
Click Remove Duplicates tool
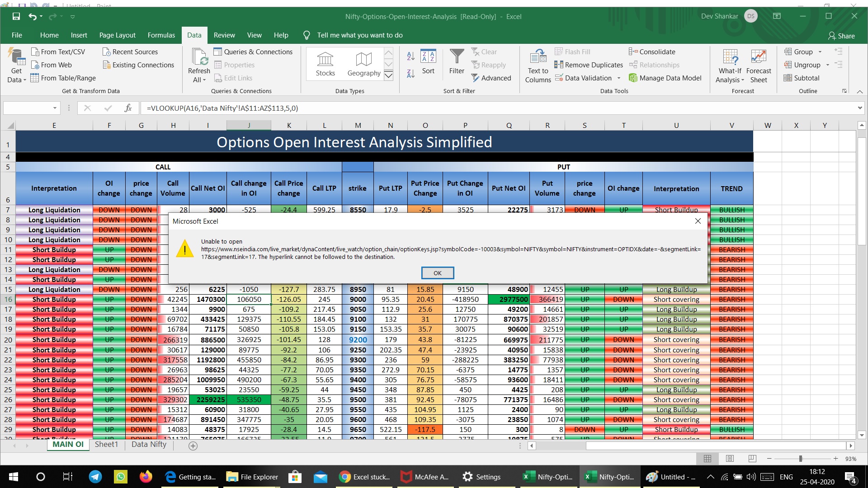pos(589,65)
